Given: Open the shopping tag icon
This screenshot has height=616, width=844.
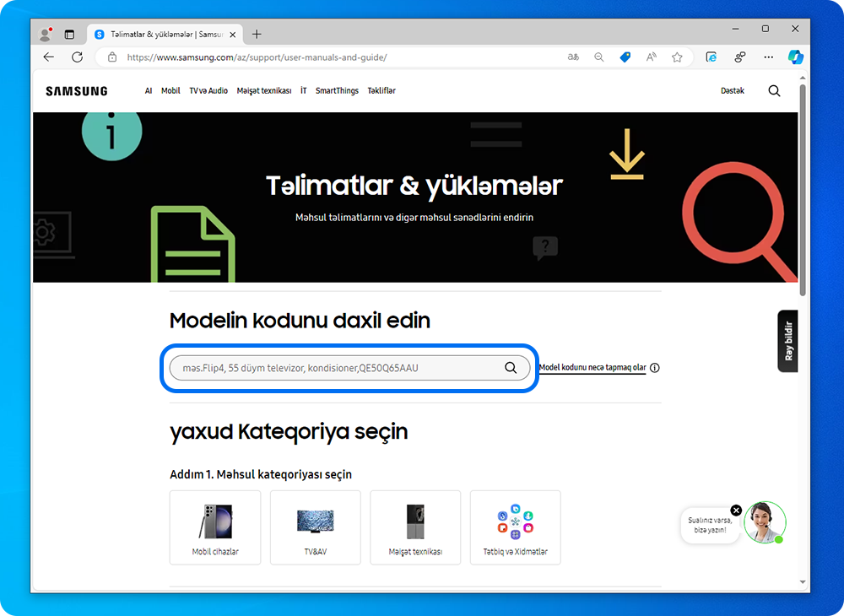Looking at the screenshot, I should point(625,57).
